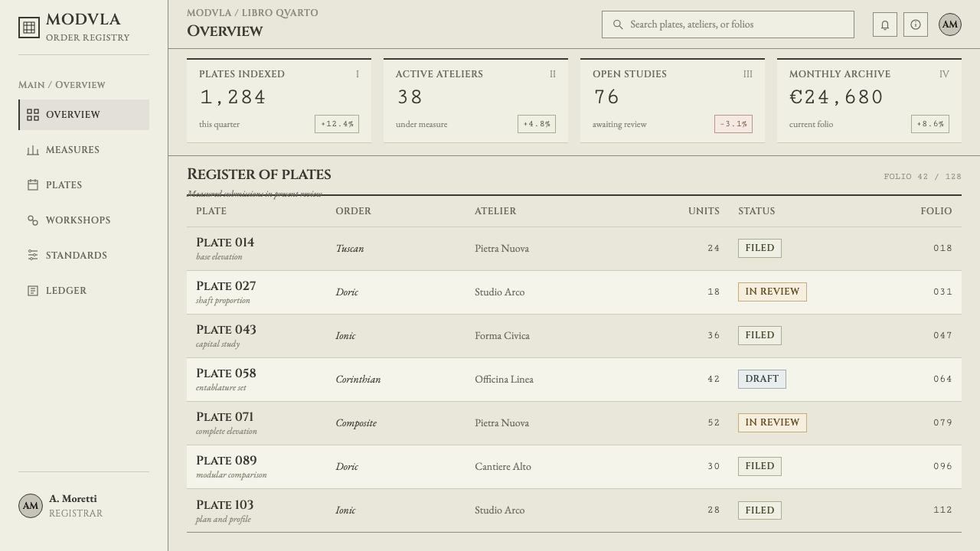980x551 pixels.
Task: Focus the search plates input field
Action: pos(728,24)
